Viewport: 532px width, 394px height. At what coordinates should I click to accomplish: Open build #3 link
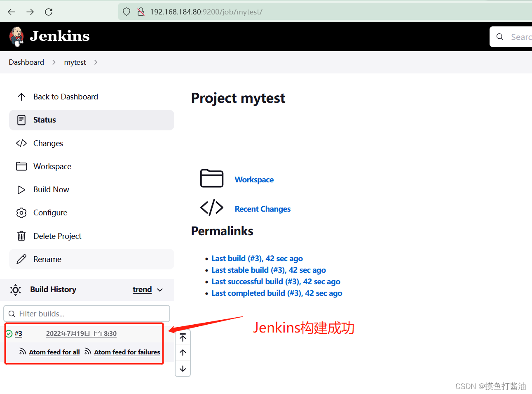pos(19,334)
